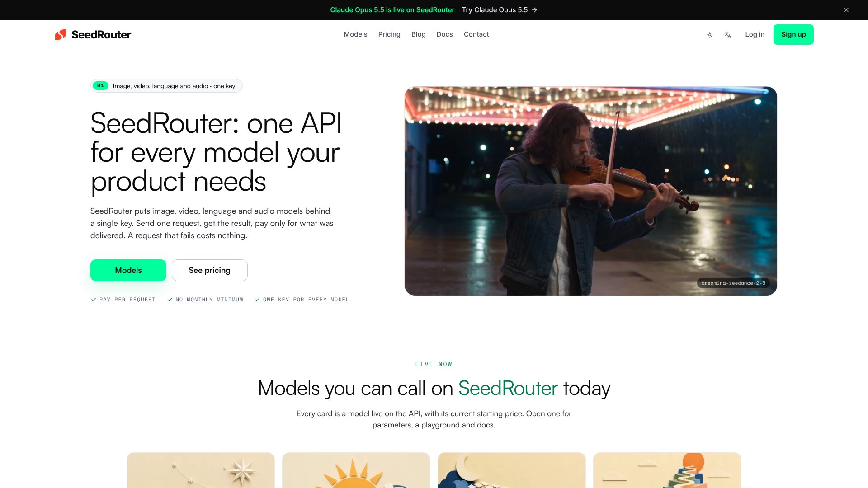Viewport: 868px width, 488px height.
Task: Click the dreamina-seedance-2-5 label
Action: 733,283
